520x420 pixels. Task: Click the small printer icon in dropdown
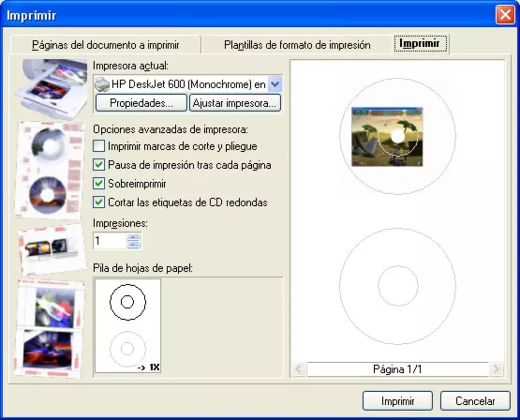(x=102, y=85)
